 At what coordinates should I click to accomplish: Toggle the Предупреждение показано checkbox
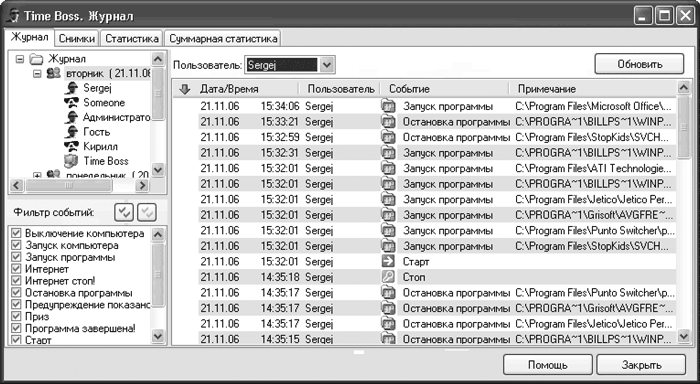(x=16, y=305)
